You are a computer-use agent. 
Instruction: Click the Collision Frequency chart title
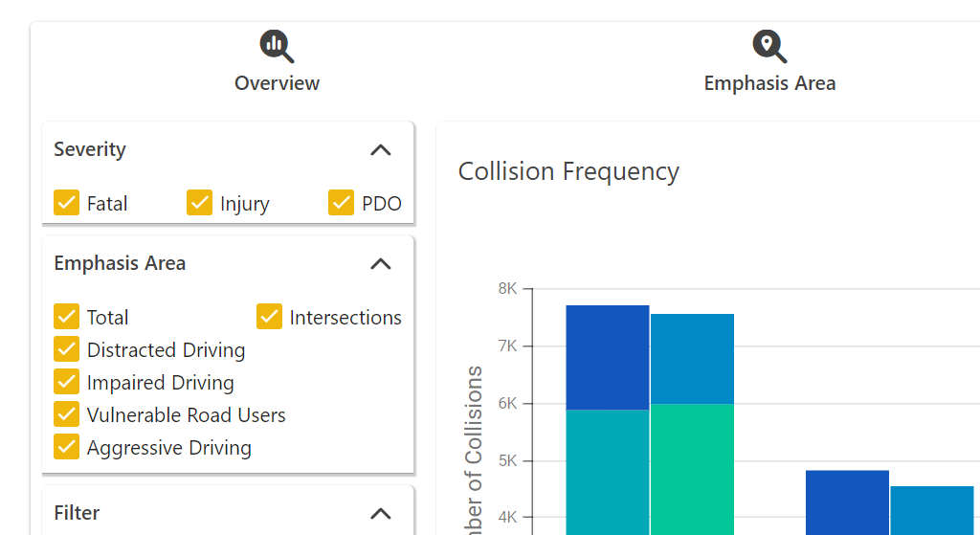click(568, 172)
